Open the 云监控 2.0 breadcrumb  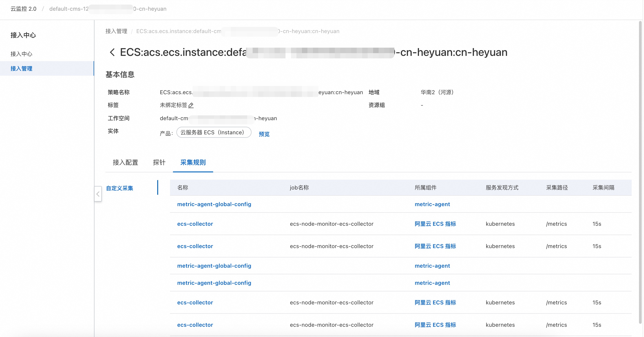[24, 9]
